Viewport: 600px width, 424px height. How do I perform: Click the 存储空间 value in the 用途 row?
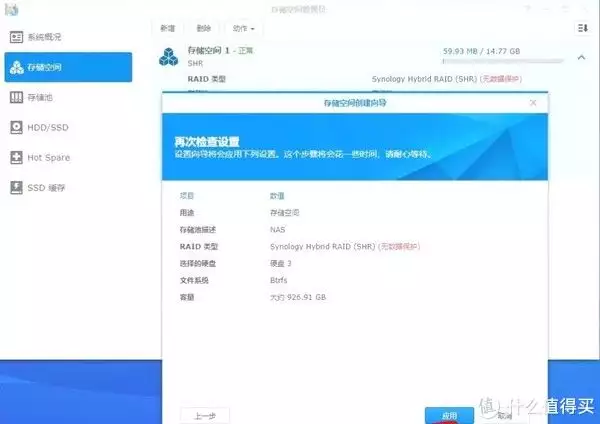tap(285, 212)
